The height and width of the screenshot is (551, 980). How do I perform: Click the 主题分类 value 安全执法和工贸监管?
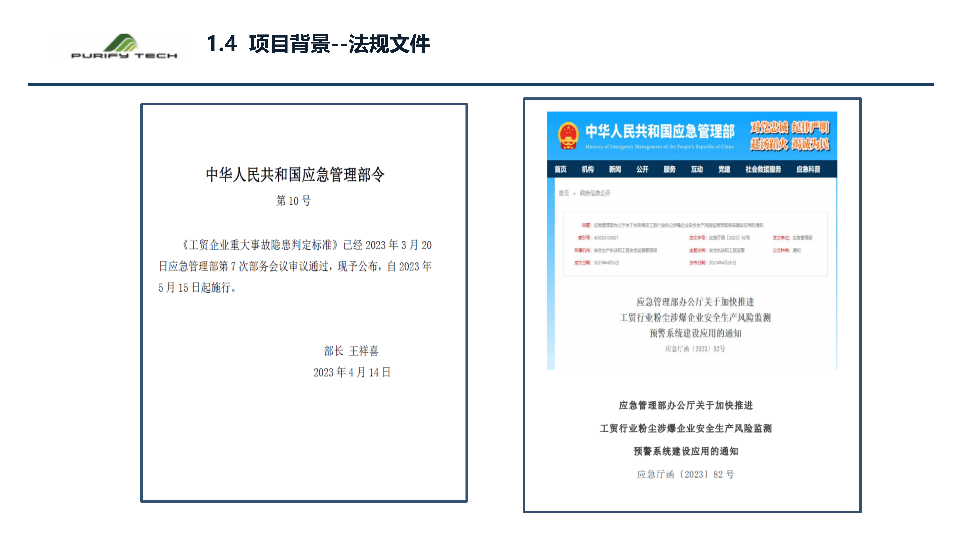(x=727, y=250)
